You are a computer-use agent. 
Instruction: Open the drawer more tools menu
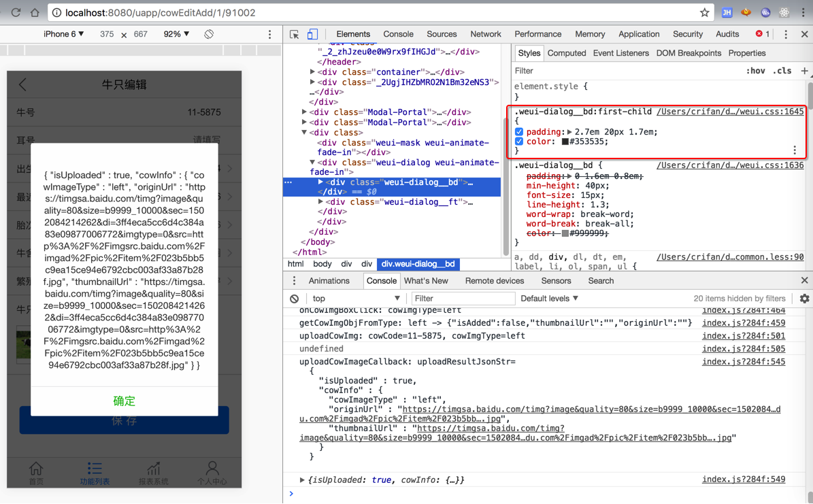point(294,280)
